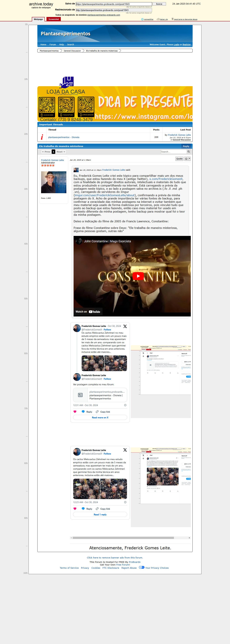Click the Loja da Casa logo above banner
This screenshot has height=644, width=230.
(67, 82)
